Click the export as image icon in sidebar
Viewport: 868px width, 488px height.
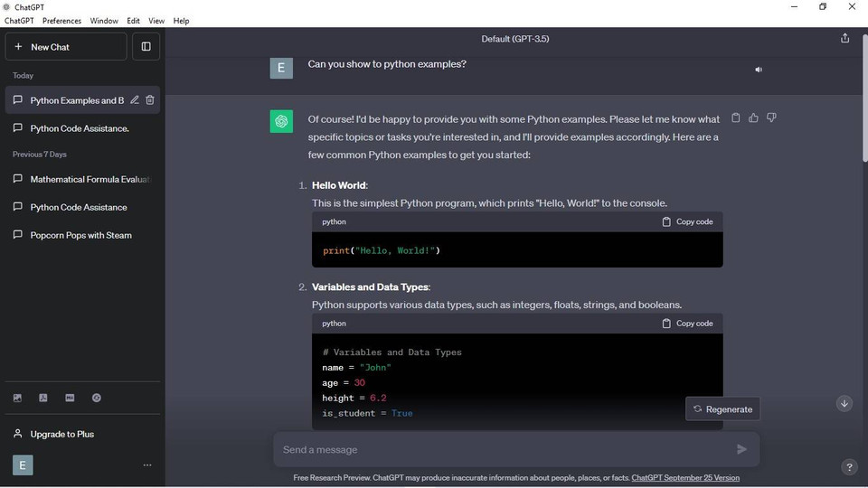coord(17,398)
